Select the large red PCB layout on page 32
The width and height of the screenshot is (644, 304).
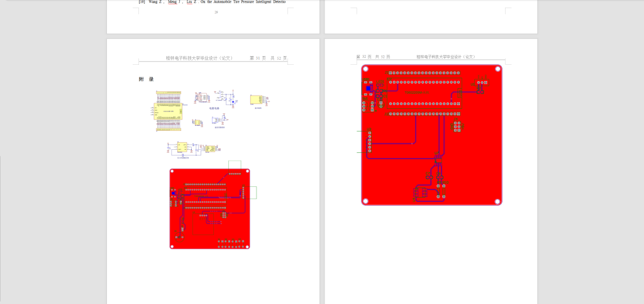431,135
